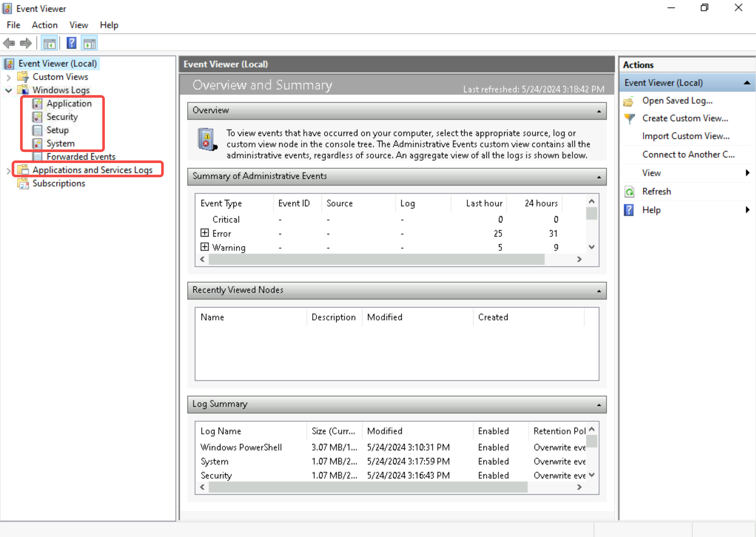Screen dimensions: 756x537
Task: Open the File menu
Action: pyautogui.click(x=13, y=25)
